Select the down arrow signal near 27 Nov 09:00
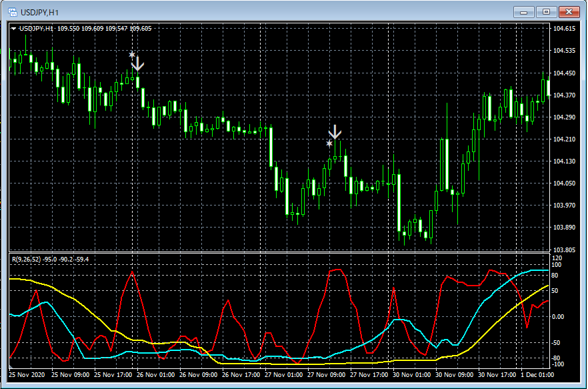Viewport: 588px width, 389px height. 335,132
